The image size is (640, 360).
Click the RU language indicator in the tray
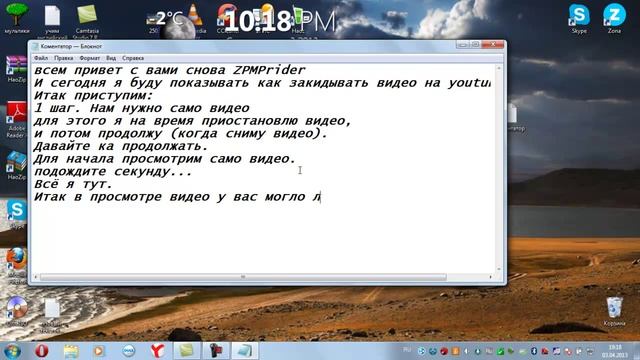tap(407, 350)
